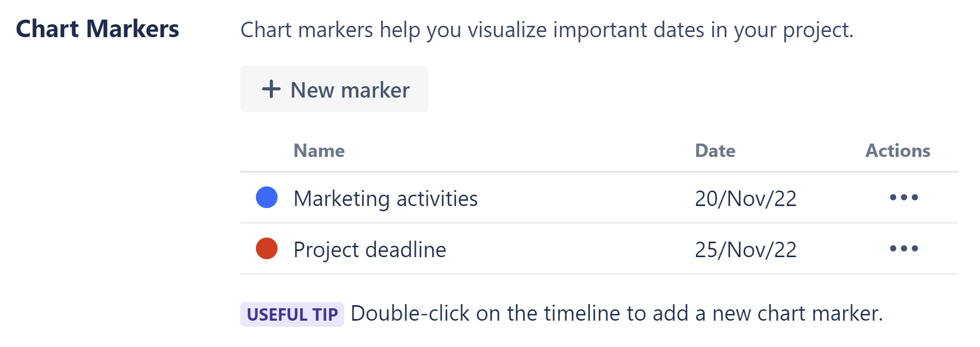Click the Name column header

click(319, 151)
